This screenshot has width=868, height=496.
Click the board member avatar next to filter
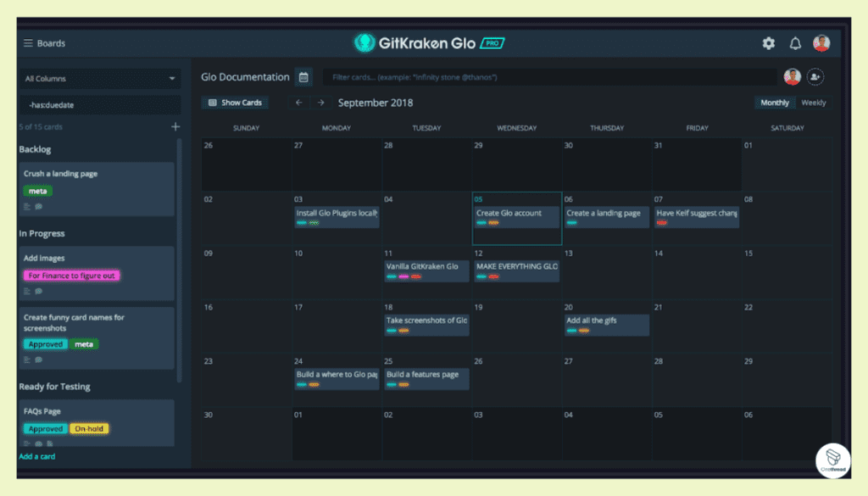(x=793, y=77)
